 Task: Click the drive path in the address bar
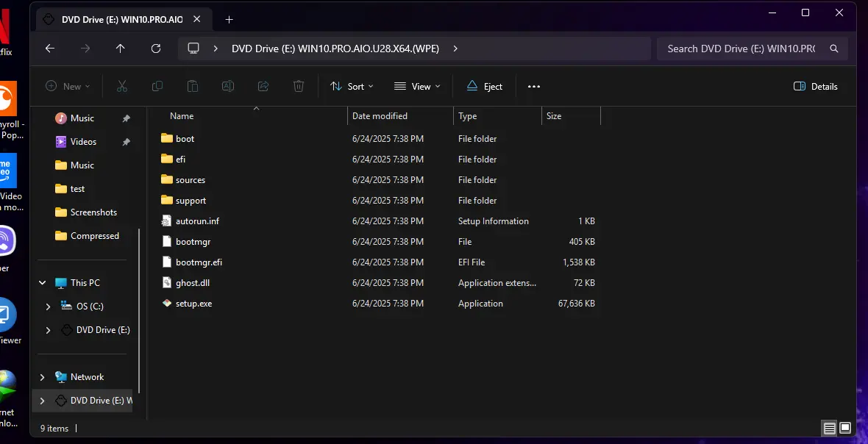[x=335, y=49]
